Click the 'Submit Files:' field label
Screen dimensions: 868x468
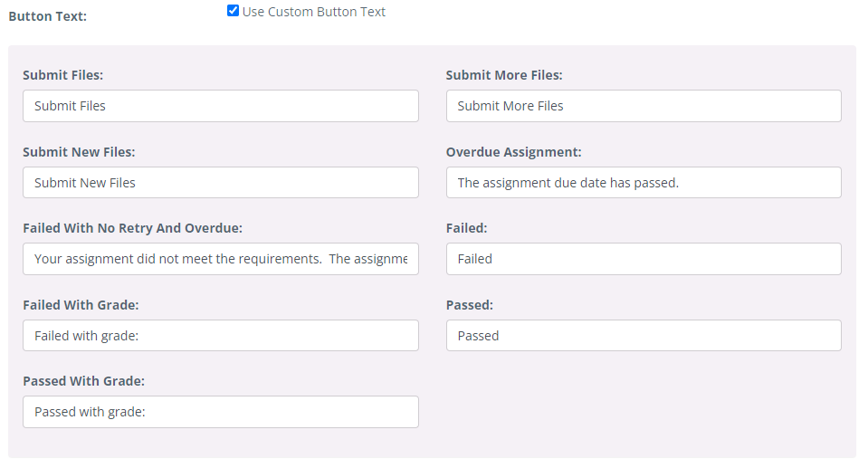(63, 75)
